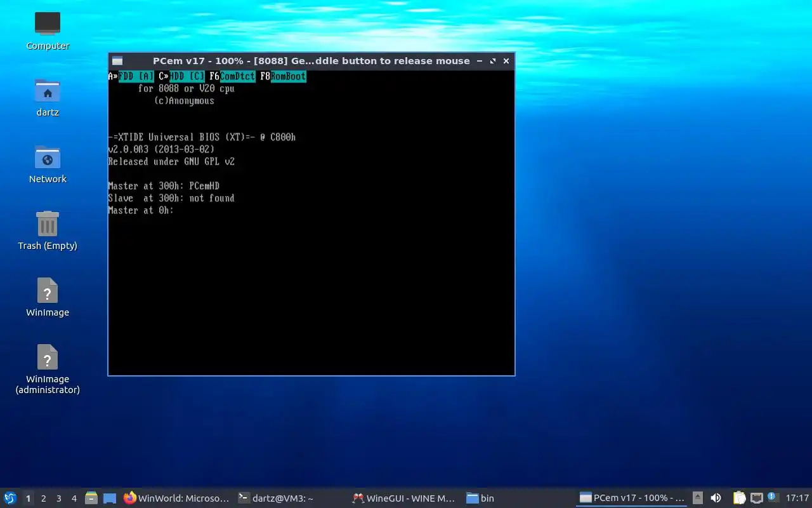Click the PCem window title bar text
812x508 pixels.
[311, 61]
